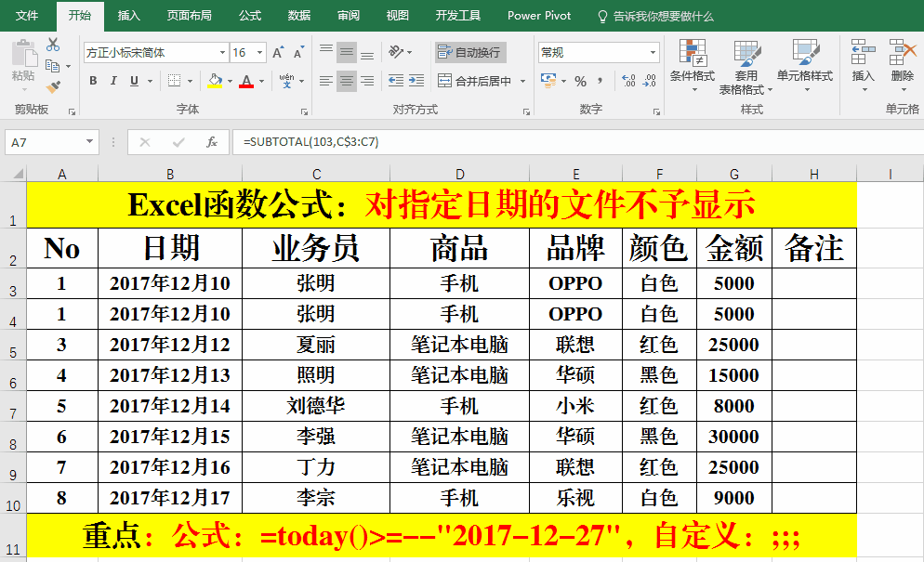Click the align text right icon

click(x=367, y=81)
